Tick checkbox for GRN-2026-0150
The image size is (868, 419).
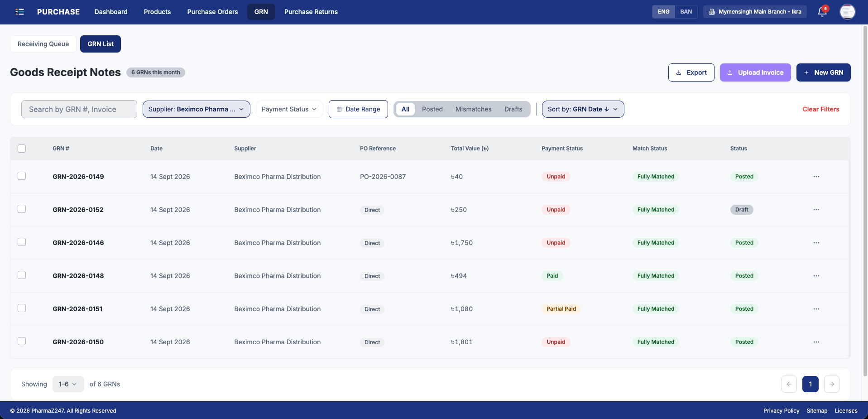pyautogui.click(x=22, y=341)
